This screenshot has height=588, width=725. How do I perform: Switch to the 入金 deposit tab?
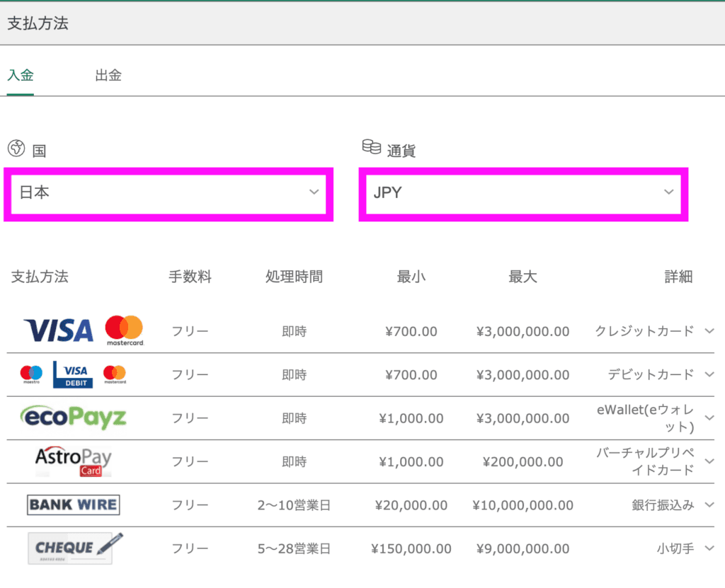[21, 75]
